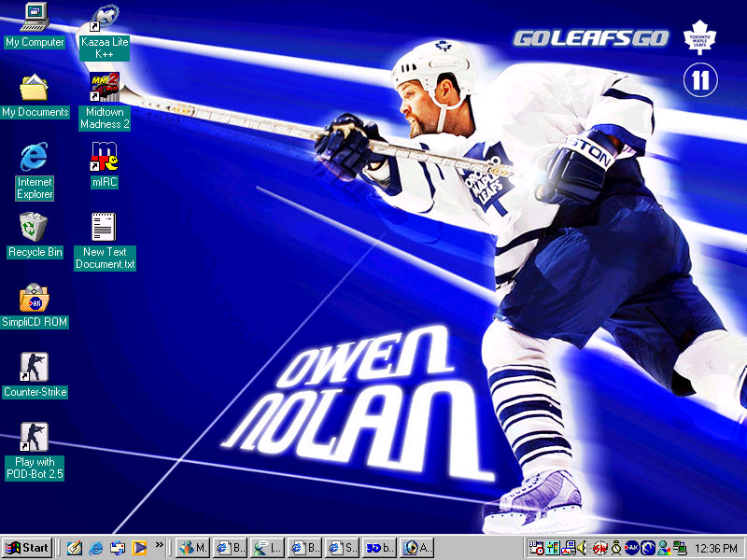
Task: Select the Internet Explorer desktop icon
Action: pos(35,157)
